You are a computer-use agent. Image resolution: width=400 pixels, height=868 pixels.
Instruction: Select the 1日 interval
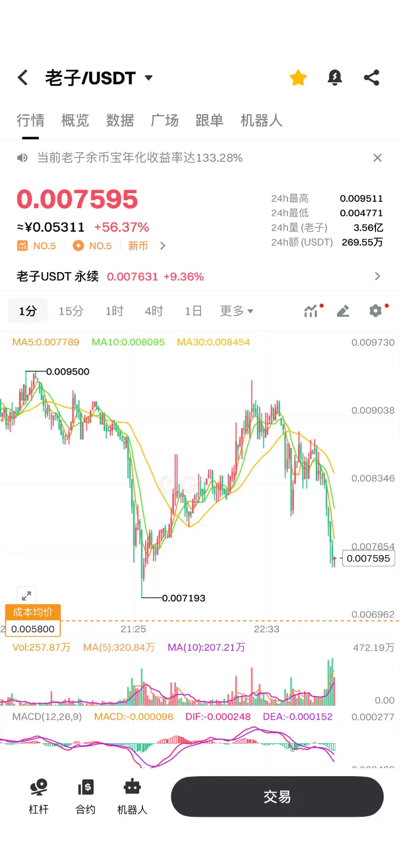(193, 311)
